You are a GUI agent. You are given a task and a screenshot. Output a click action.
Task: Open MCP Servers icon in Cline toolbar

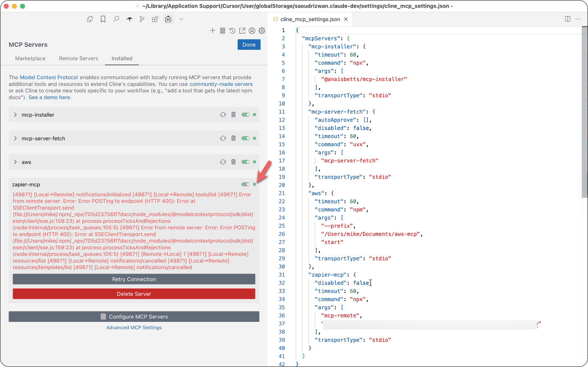pyautogui.click(x=223, y=31)
